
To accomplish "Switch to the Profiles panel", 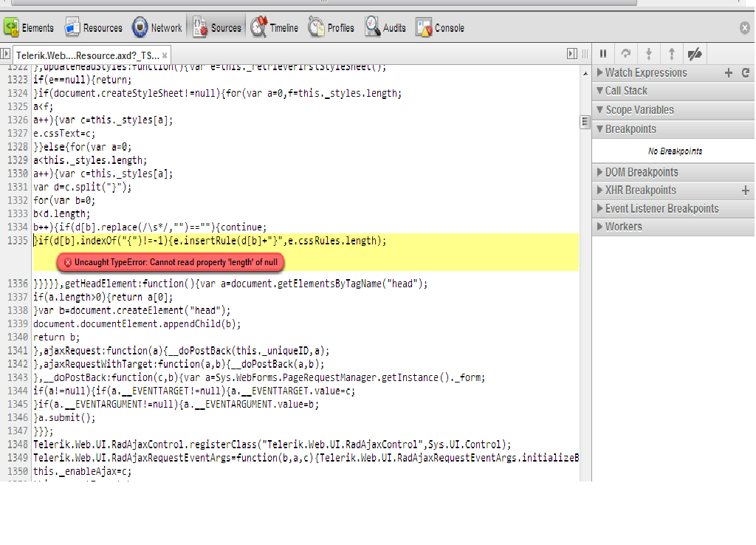I will pyautogui.click(x=331, y=28).
